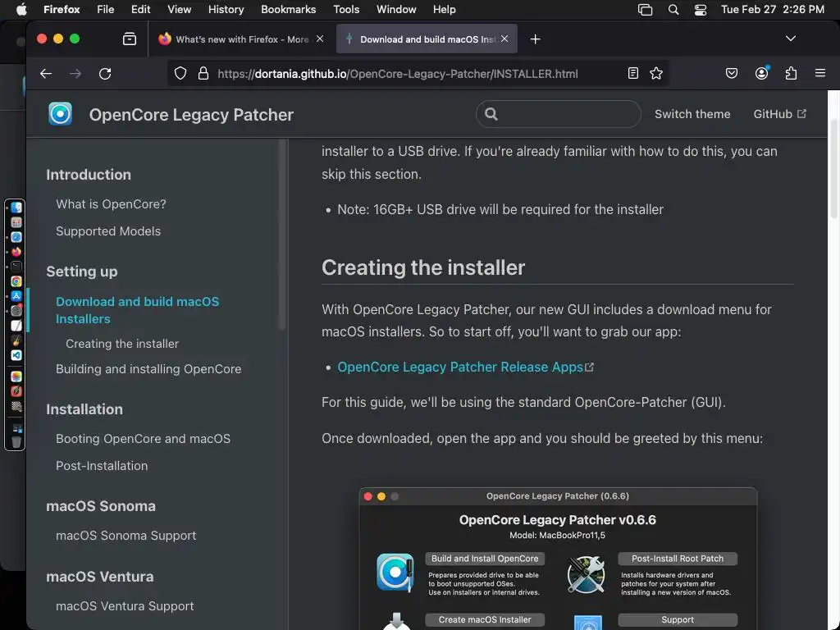Open the Help menu
Image resolution: width=840 pixels, height=630 pixels.
click(444, 10)
